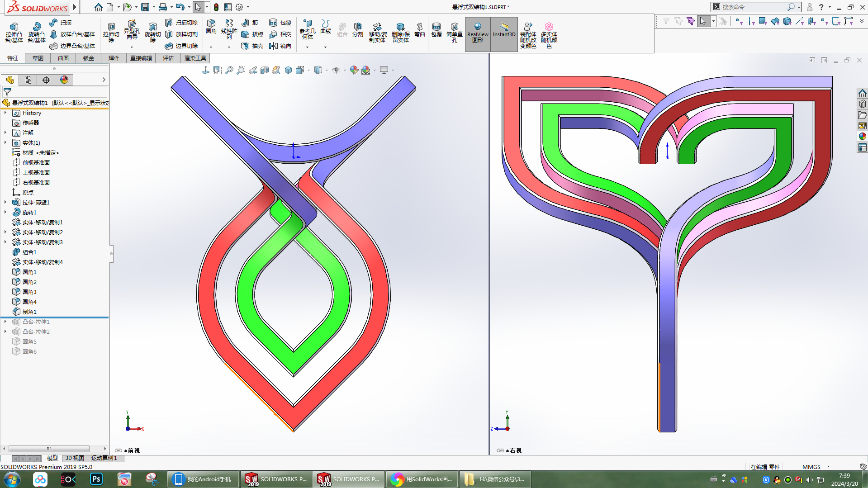Save the document with the floppy icon
868x488 pixels.
tap(145, 7)
